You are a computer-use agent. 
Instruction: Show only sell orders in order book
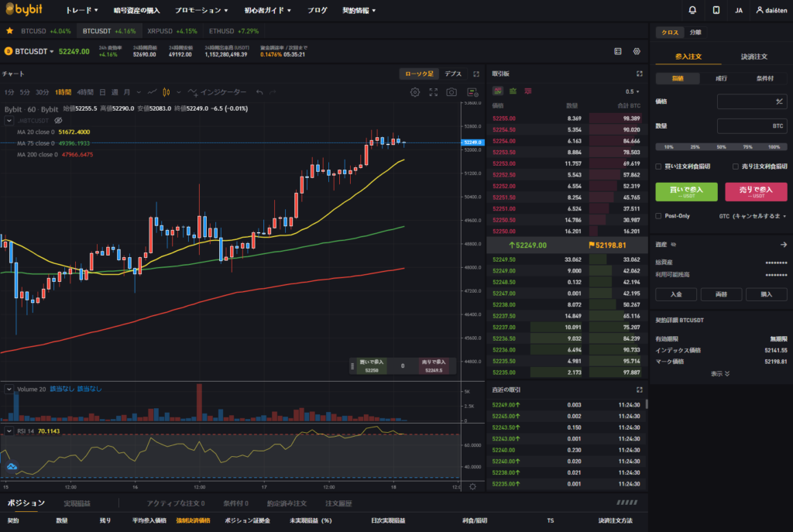pos(528,91)
